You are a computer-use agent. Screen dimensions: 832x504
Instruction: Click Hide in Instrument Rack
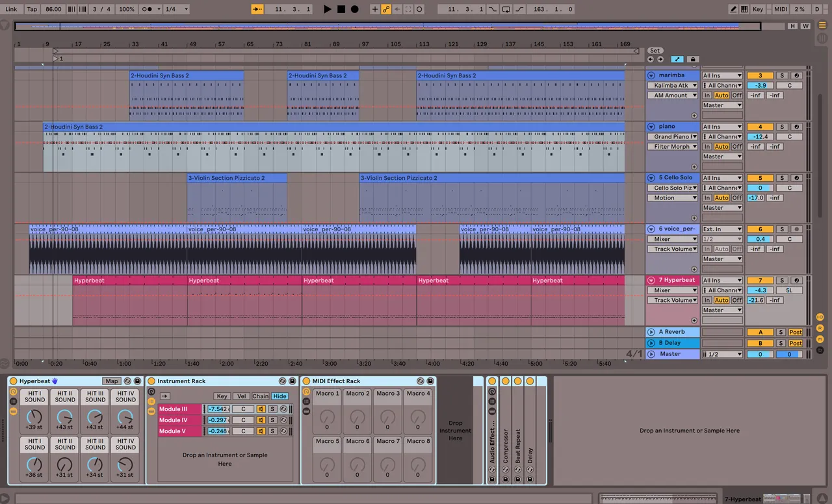(280, 396)
